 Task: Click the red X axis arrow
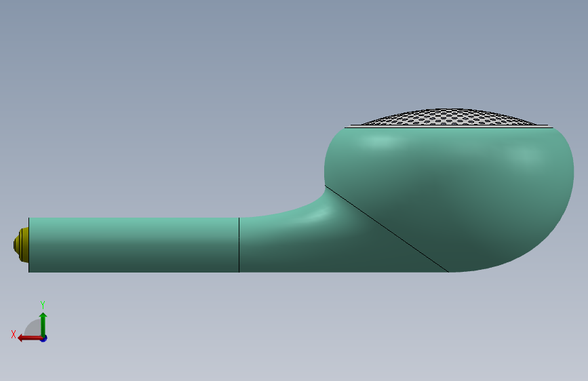30,338
